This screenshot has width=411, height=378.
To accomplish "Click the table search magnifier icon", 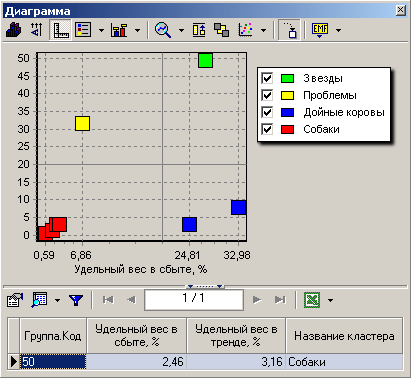I will (40, 300).
